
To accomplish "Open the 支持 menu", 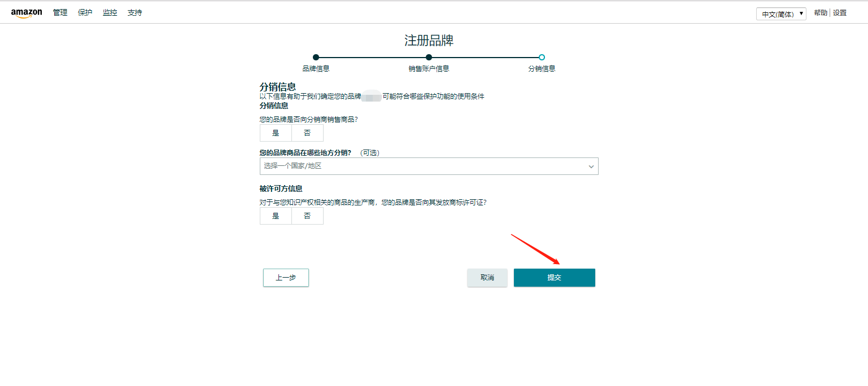I will pos(134,12).
